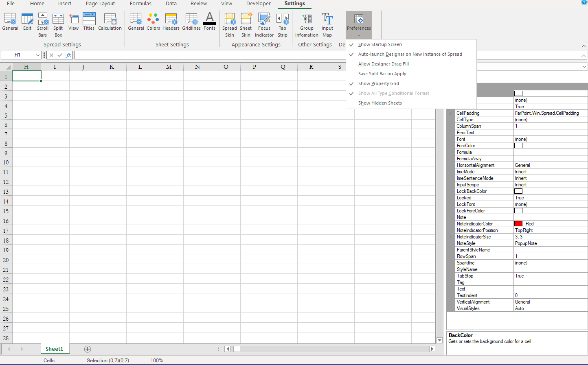Open Split Box settings
The image size is (588, 365).
(x=58, y=25)
